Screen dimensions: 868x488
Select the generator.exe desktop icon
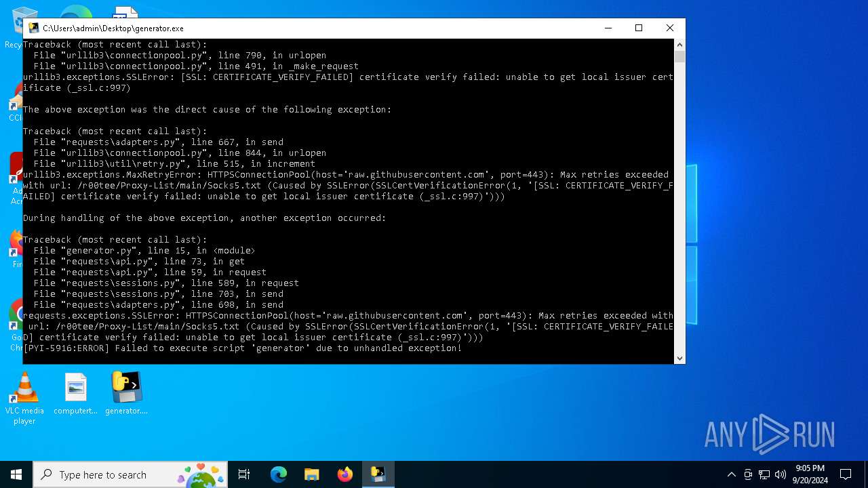click(x=127, y=394)
